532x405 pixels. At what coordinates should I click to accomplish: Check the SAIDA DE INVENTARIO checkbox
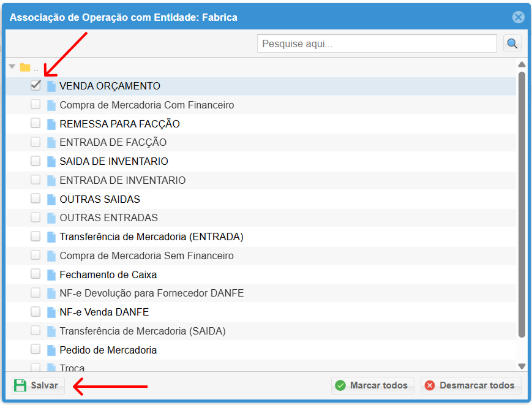(36, 161)
